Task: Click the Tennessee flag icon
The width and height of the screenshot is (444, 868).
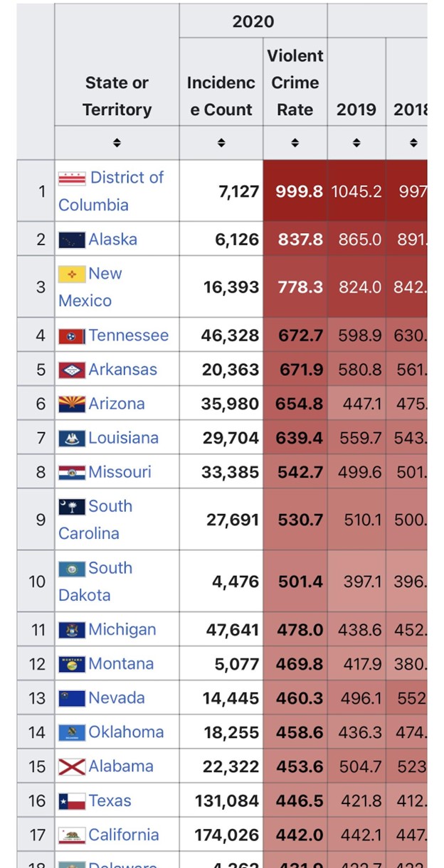Action: 72,336
